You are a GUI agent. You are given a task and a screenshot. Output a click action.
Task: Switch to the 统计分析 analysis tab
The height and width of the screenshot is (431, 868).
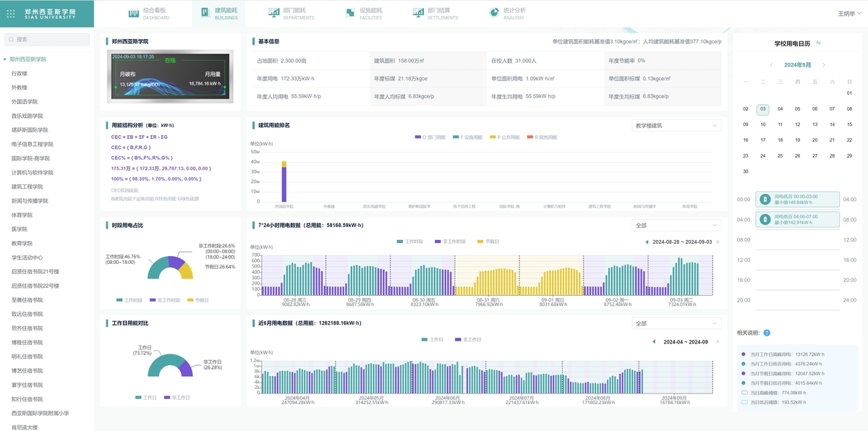pos(506,13)
